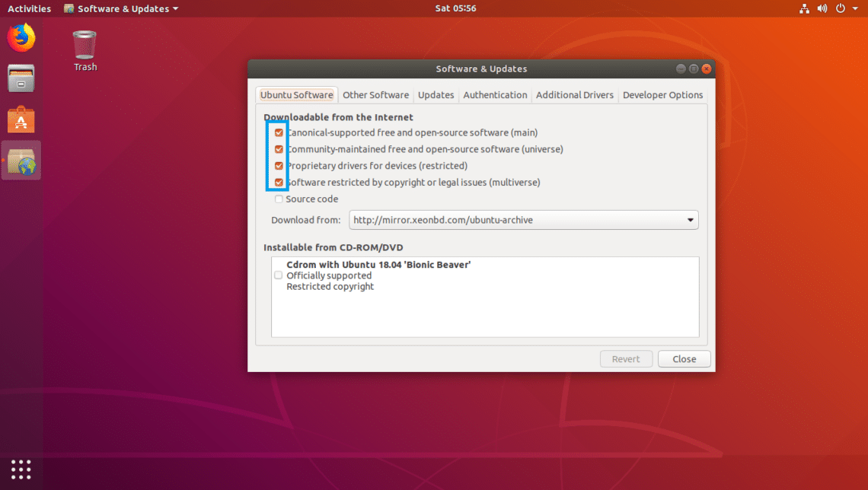Switch to the Updates tab
Screen dimensions: 868x490
tap(436, 95)
